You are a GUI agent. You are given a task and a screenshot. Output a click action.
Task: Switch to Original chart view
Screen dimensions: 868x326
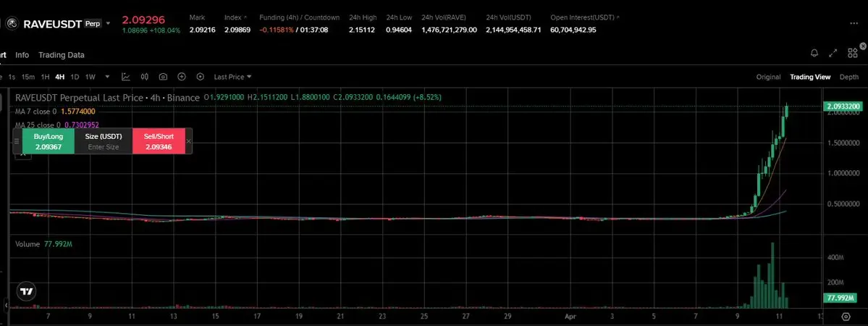point(768,77)
